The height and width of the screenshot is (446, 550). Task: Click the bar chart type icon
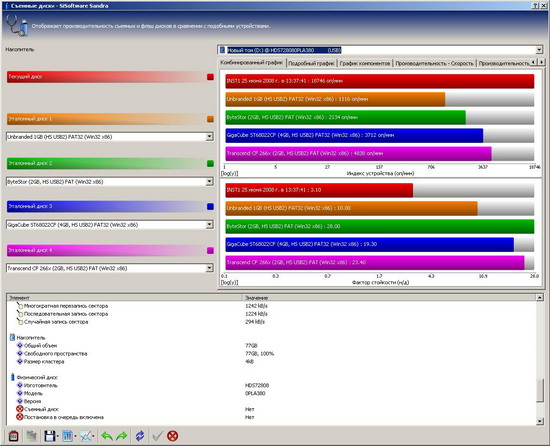[x=67, y=436]
